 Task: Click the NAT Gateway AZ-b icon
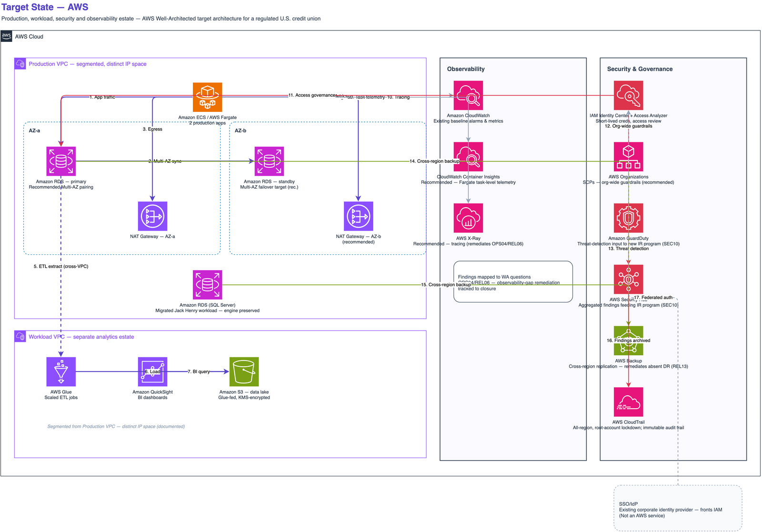pyautogui.click(x=358, y=216)
